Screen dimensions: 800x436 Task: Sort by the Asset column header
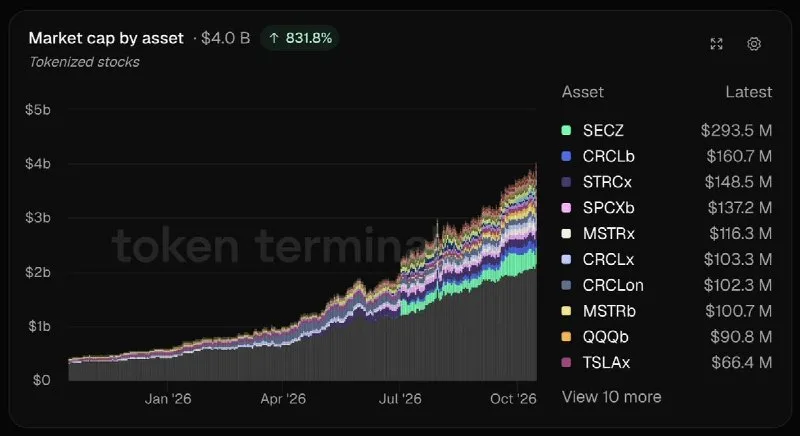tap(583, 92)
